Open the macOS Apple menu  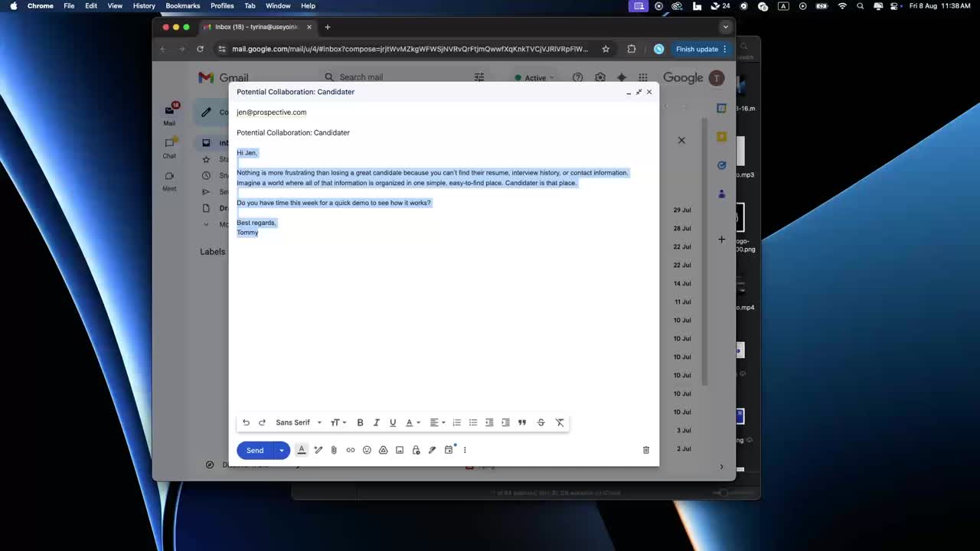(x=13, y=5)
